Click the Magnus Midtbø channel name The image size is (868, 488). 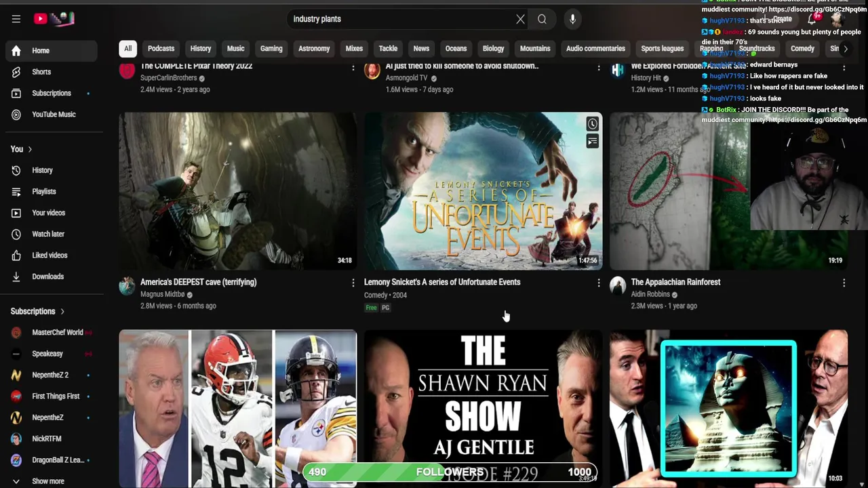point(162,294)
